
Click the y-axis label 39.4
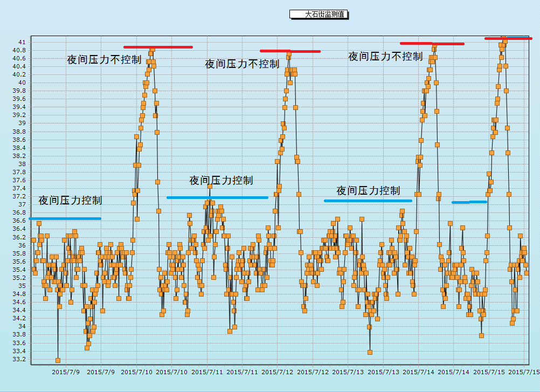click(x=19, y=107)
